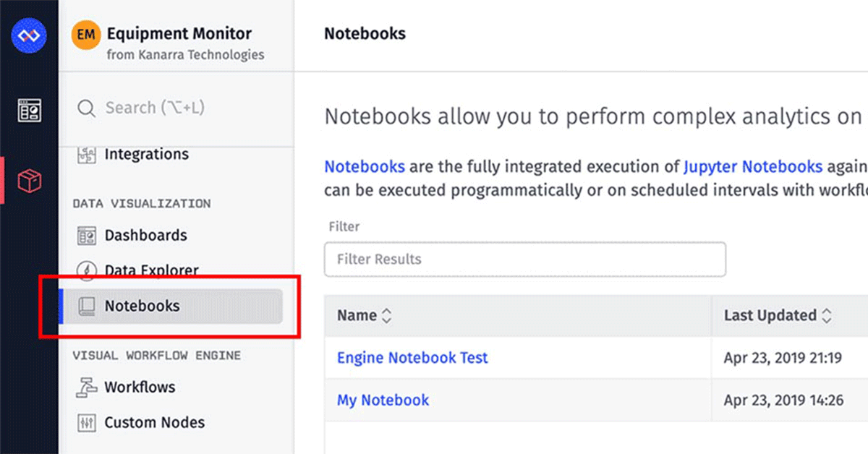868x454 pixels.
Task: Click the Integrations puzzle icon
Action: click(87, 155)
